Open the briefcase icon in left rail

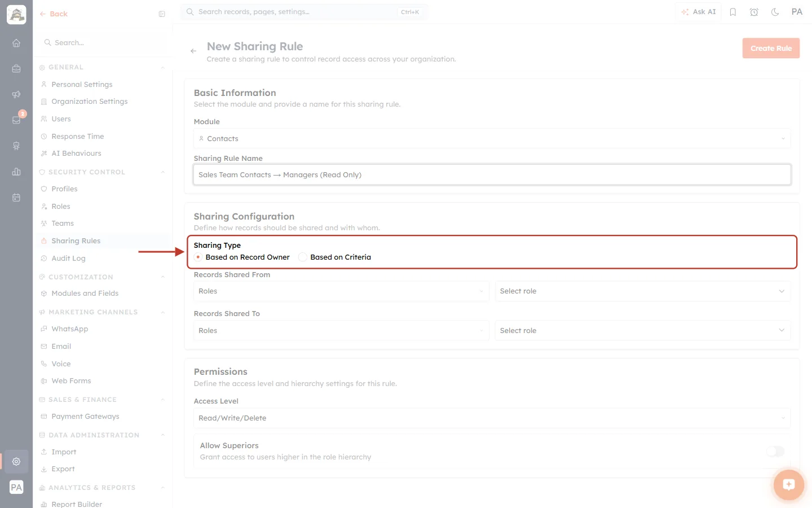click(16, 68)
